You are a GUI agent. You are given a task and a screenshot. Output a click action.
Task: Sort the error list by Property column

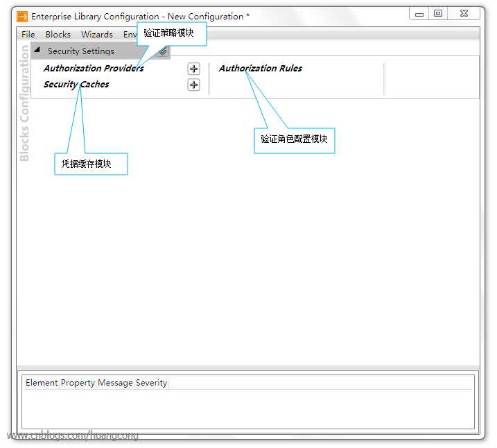78,383
